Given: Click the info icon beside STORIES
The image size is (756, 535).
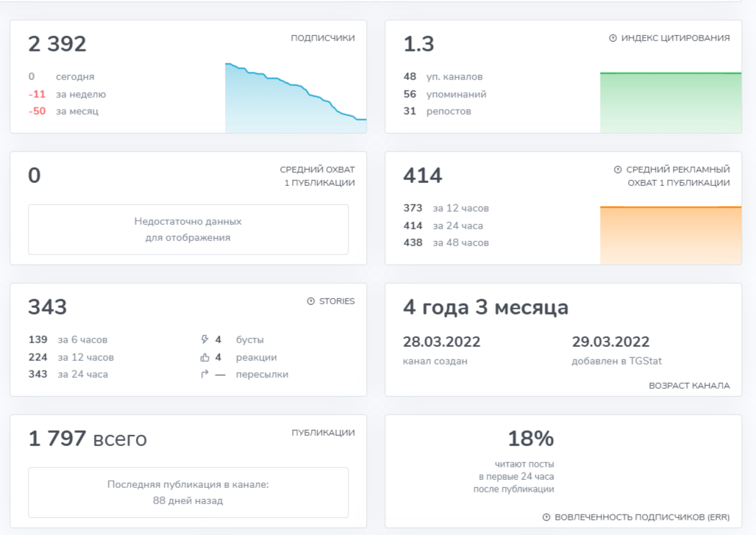Looking at the screenshot, I should (x=310, y=301).
